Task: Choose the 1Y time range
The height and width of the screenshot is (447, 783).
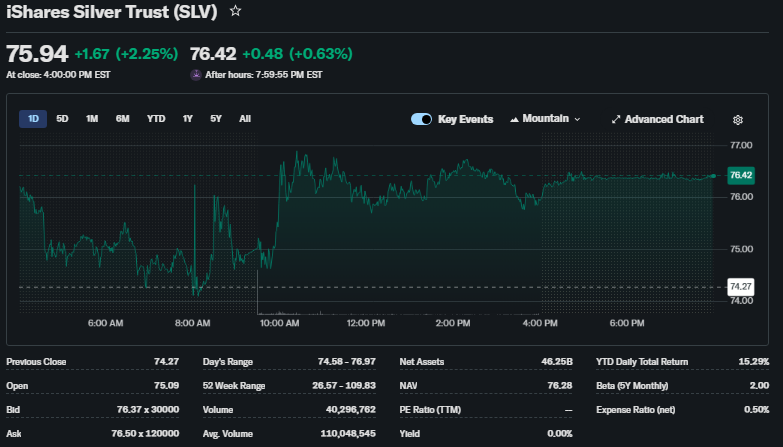Action: pyautogui.click(x=187, y=119)
